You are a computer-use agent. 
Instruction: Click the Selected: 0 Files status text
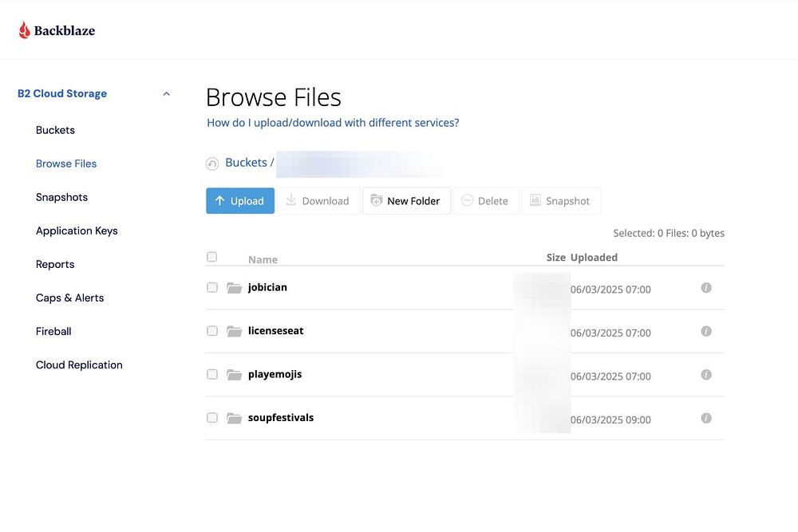[669, 234]
